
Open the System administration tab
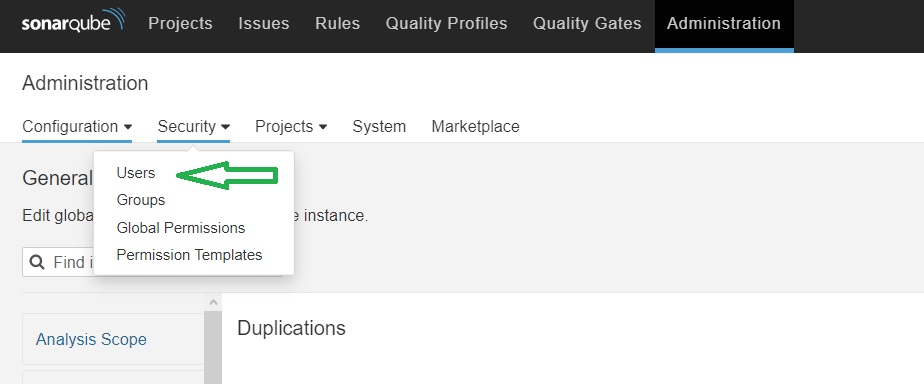coord(379,127)
